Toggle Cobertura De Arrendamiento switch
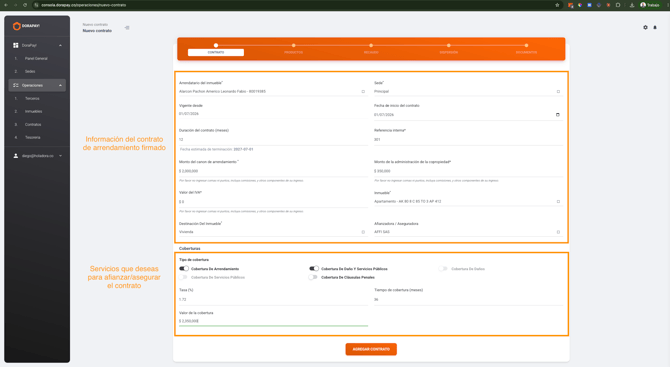This screenshot has width=670, height=367. coord(184,269)
